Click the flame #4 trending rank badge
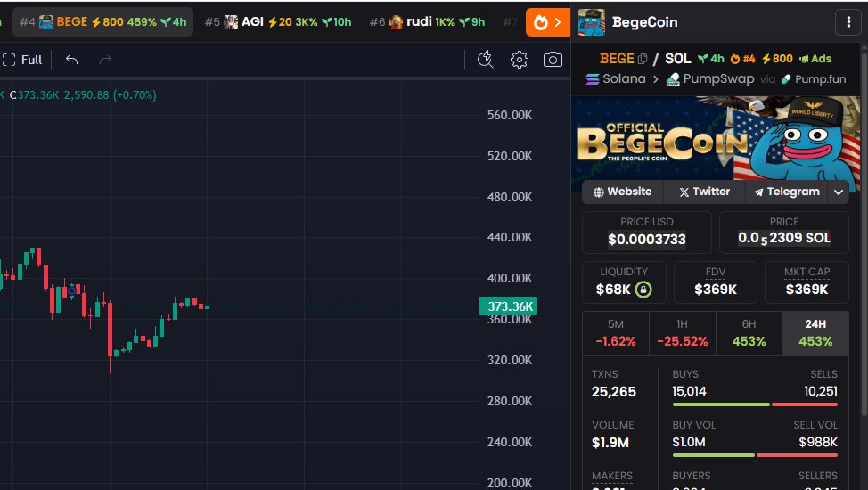 (743, 59)
